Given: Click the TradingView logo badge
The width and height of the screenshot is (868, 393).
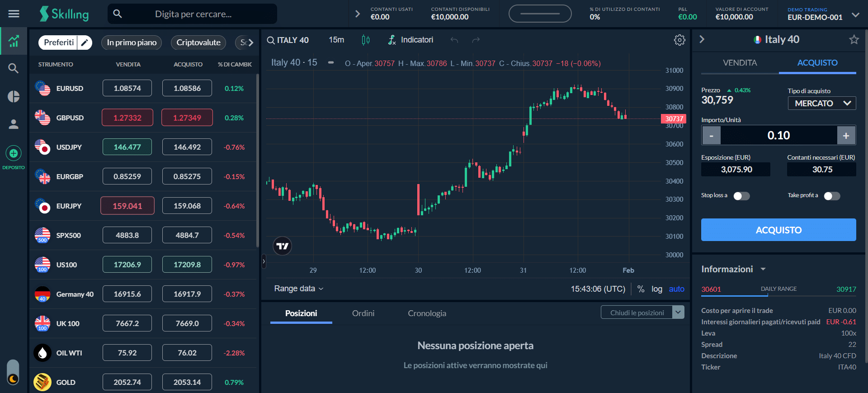Looking at the screenshot, I should [x=283, y=246].
